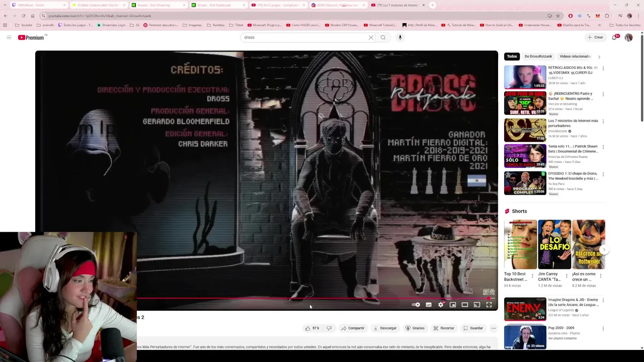
Task: Reload the browser page
Action: (24, 16)
